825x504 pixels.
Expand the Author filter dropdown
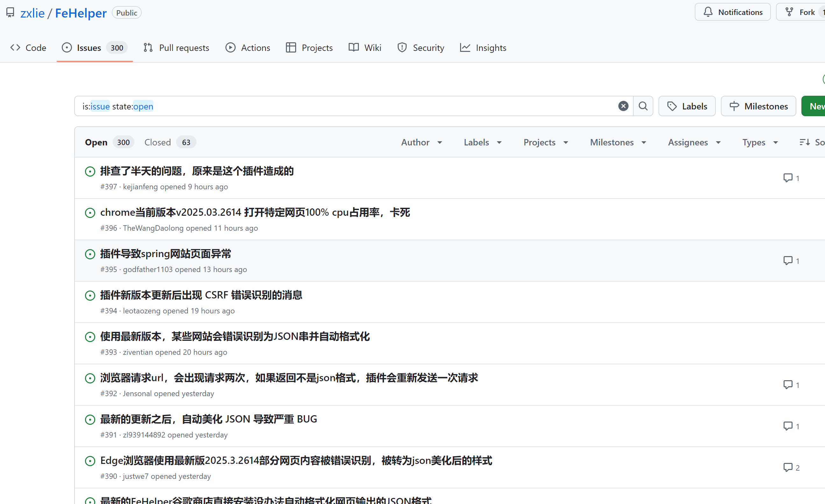pyautogui.click(x=422, y=142)
